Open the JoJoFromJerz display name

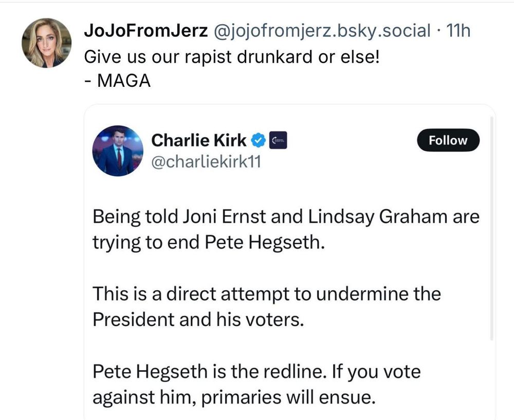point(145,31)
